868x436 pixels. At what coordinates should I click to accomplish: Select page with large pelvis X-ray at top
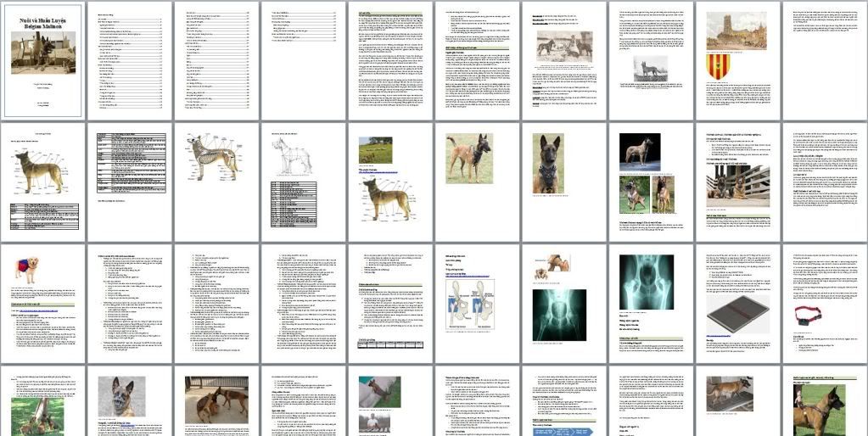(x=651, y=303)
